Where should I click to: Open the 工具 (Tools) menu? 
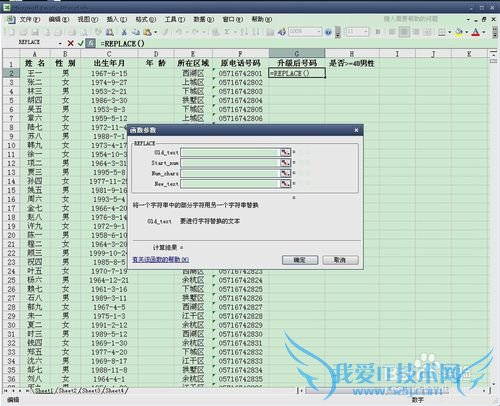175,20
